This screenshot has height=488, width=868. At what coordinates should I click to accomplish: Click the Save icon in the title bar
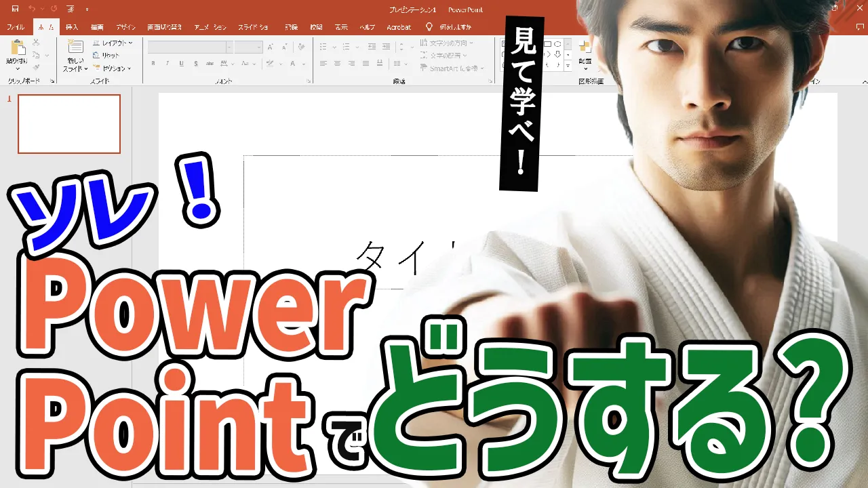(x=15, y=9)
